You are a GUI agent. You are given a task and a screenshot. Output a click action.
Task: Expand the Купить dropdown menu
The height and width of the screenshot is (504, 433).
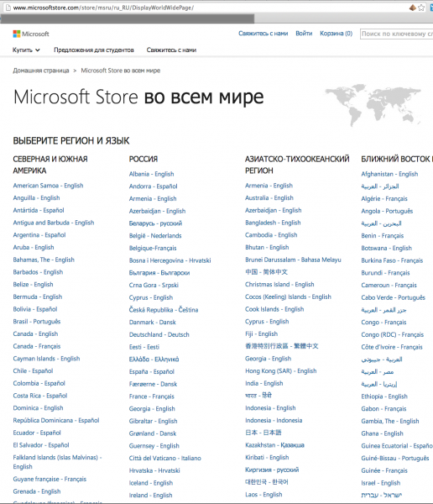pos(26,50)
